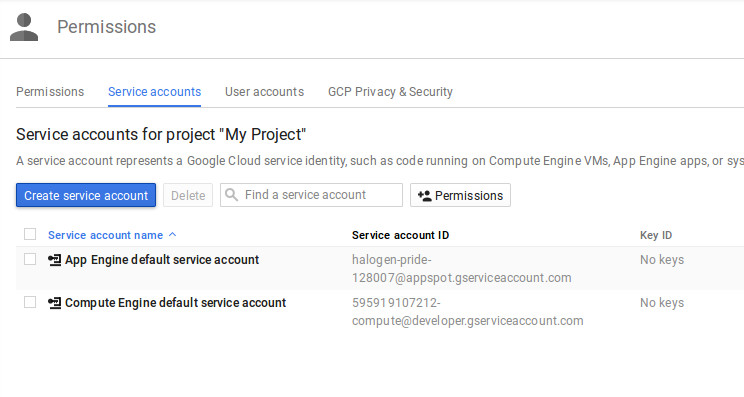This screenshot has height=397, width=744.
Task: Click No keys in Compute Engine row
Action: [x=662, y=303]
